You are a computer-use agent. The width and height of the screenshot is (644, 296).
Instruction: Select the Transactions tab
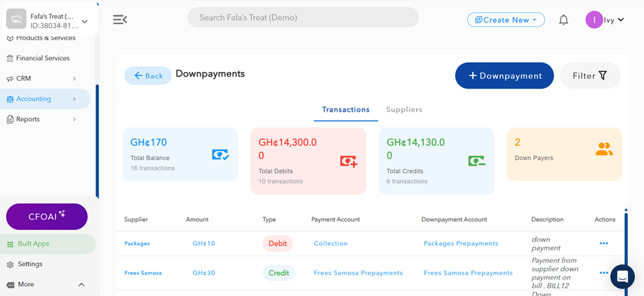pyautogui.click(x=345, y=110)
